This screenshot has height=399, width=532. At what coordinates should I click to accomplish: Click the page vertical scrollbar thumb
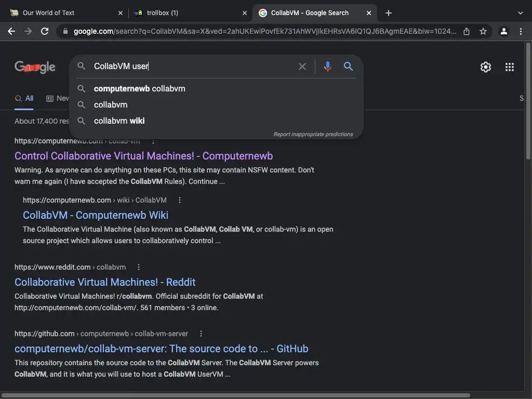(x=528, y=101)
